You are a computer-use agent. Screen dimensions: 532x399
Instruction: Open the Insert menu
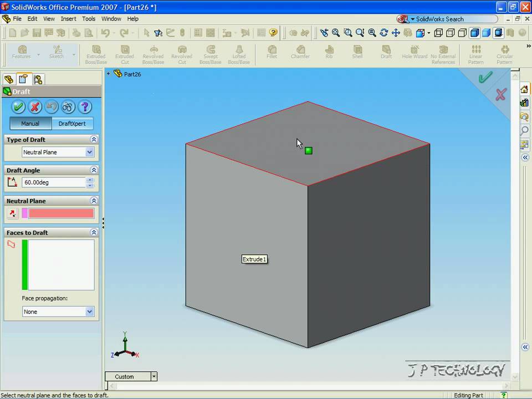click(x=69, y=19)
